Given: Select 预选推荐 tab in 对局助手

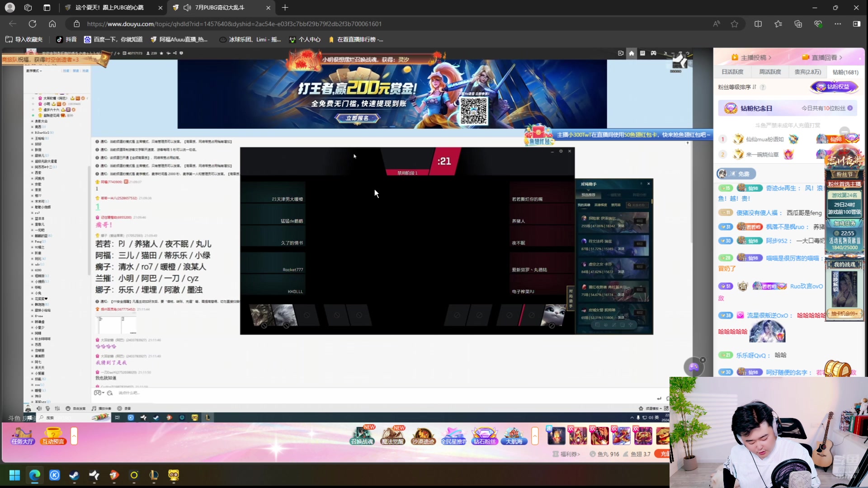Looking at the screenshot, I should [588, 195].
